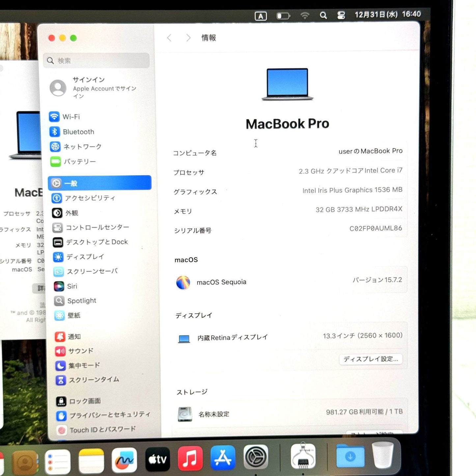Open Notes from the Dock
Image resolution: width=476 pixels, height=476 pixels.
click(92, 461)
